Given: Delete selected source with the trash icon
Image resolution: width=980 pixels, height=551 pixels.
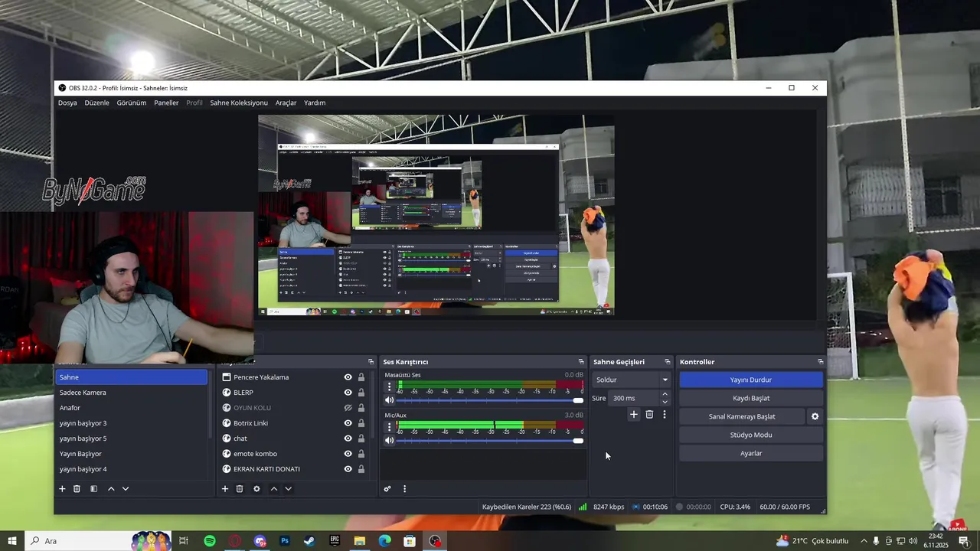Looking at the screenshot, I should click(240, 489).
